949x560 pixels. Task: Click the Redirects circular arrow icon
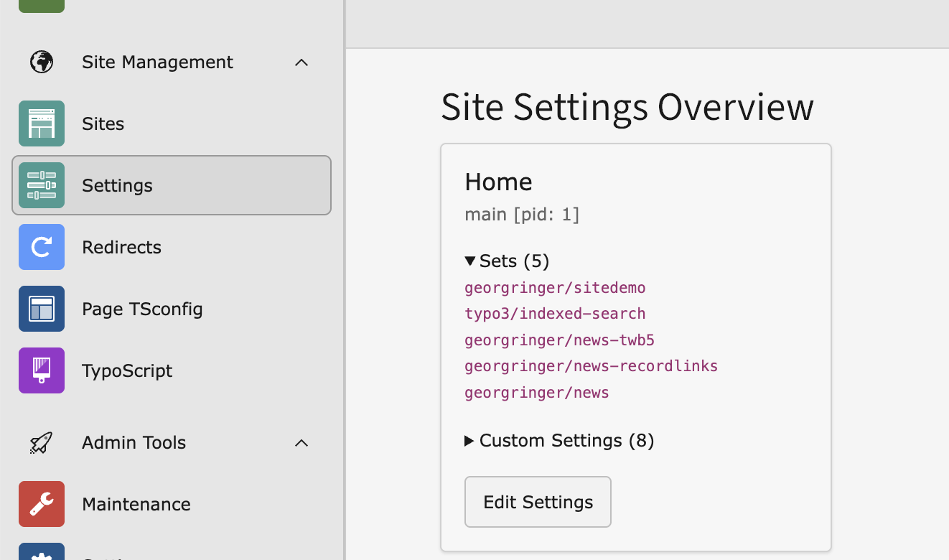tap(42, 247)
